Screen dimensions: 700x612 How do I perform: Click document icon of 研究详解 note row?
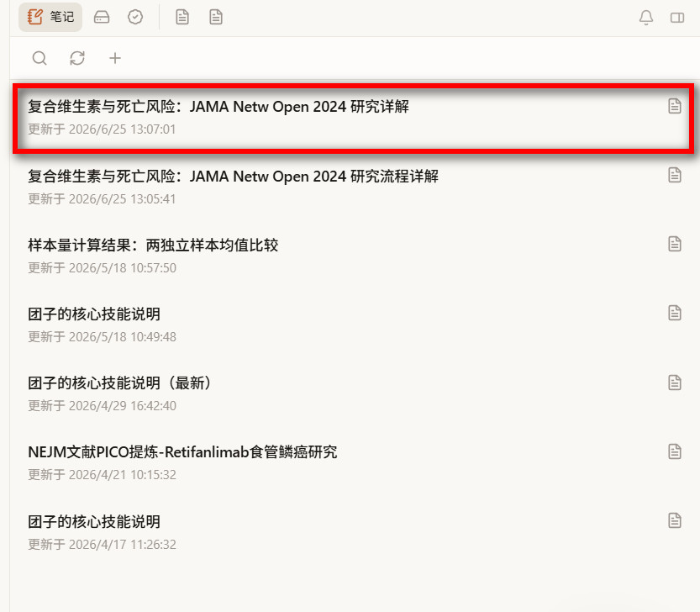coord(675,106)
